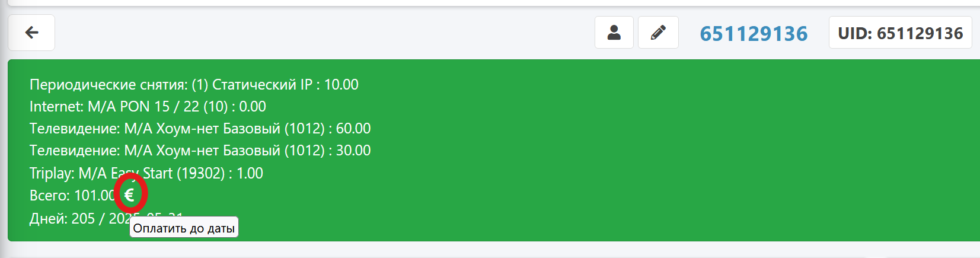This screenshot has width=980, height=258.
Task: Click the Оплатить до даты tooltip
Action: 184,228
